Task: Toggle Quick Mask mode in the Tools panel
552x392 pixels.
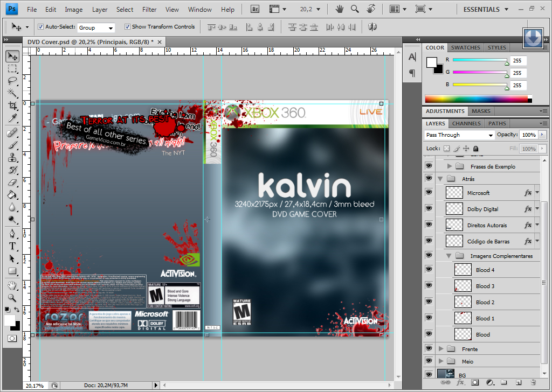Action: click(x=12, y=339)
